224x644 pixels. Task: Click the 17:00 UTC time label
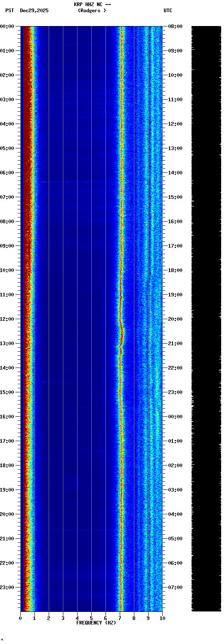click(175, 246)
